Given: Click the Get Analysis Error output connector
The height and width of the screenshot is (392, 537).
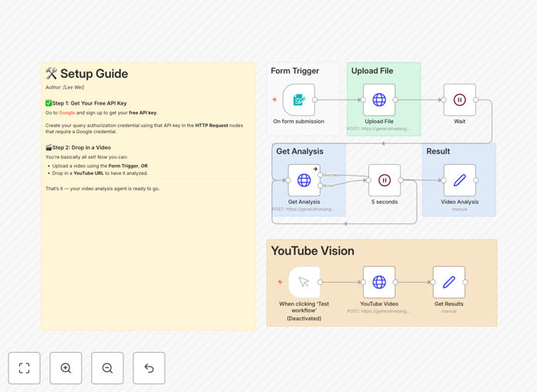Looking at the screenshot, I should tap(321, 186).
